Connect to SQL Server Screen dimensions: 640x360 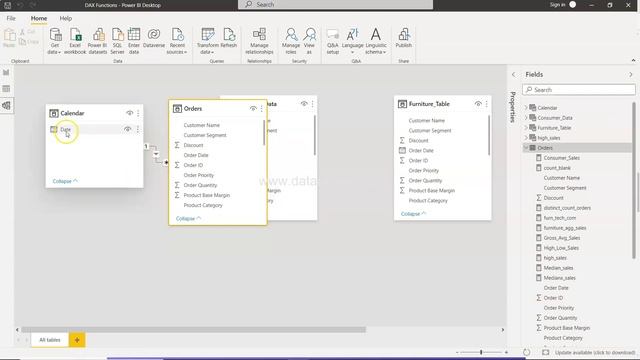[117, 41]
